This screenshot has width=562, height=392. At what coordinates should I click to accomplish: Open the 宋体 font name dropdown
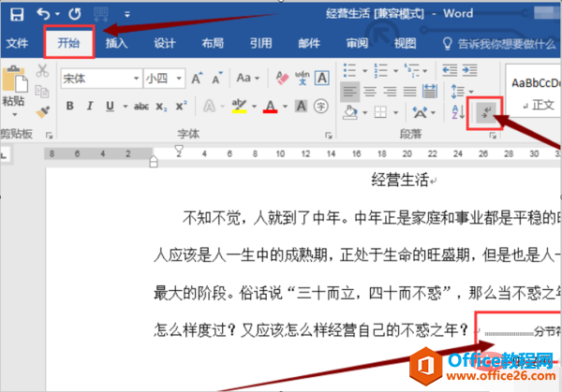point(136,79)
